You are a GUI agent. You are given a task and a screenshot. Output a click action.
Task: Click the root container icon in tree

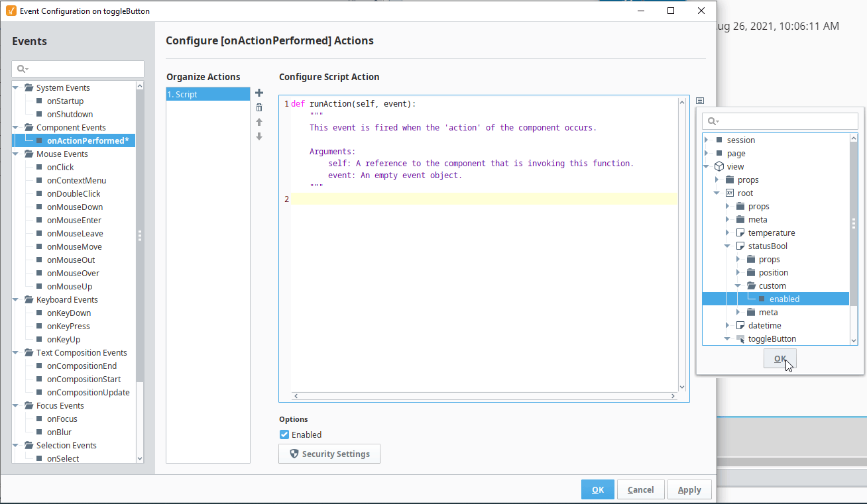pos(730,193)
